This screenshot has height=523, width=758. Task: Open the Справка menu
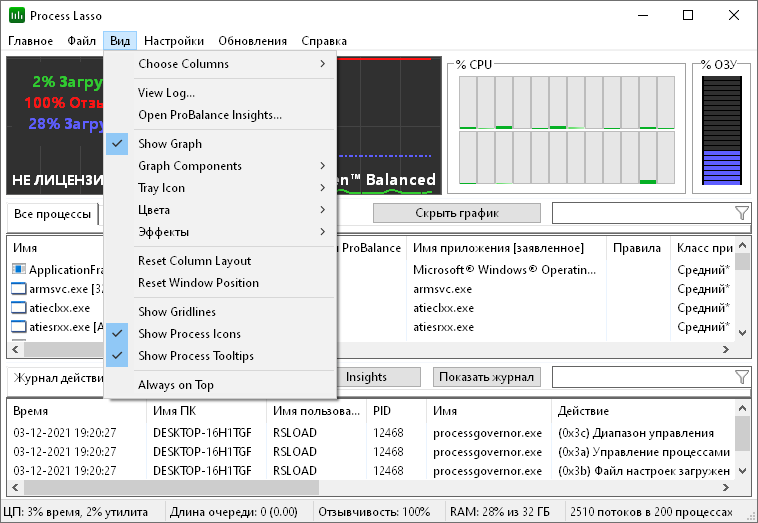coord(324,41)
